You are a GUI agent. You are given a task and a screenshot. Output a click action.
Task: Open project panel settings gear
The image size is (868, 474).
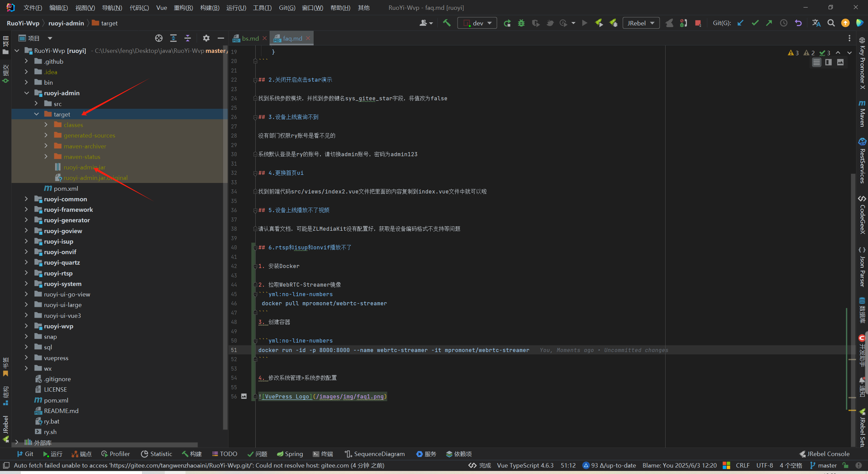pyautogui.click(x=206, y=38)
